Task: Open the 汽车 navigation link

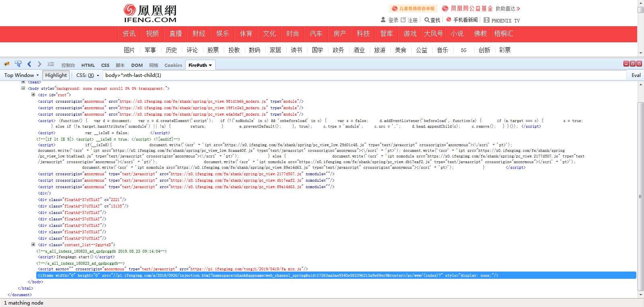Action: [x=316, y=34]
